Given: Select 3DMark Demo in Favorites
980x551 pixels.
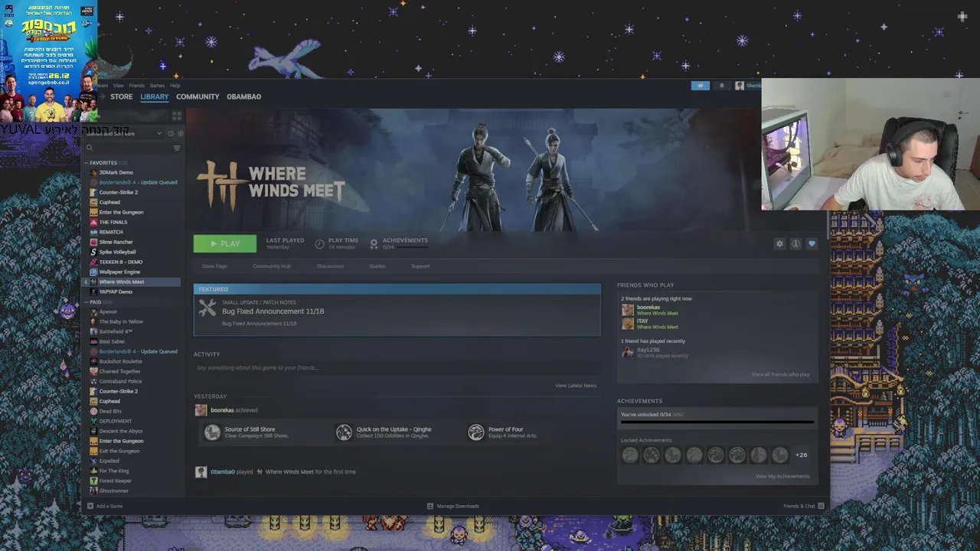Looking at the screenshot, I should 116,172.
